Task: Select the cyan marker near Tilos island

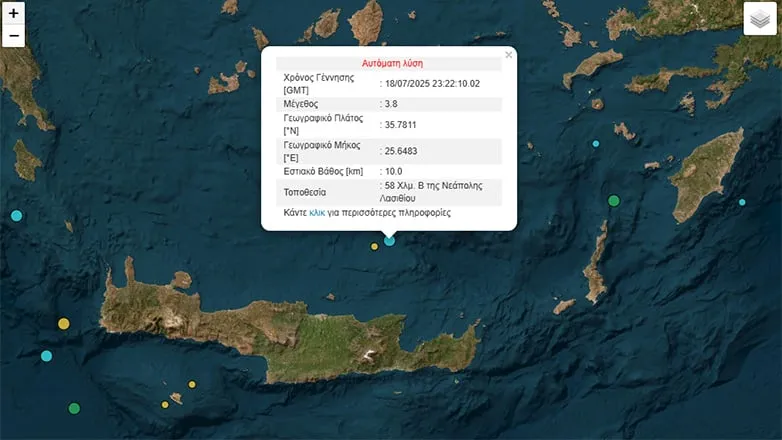Action: click(595, 144)
